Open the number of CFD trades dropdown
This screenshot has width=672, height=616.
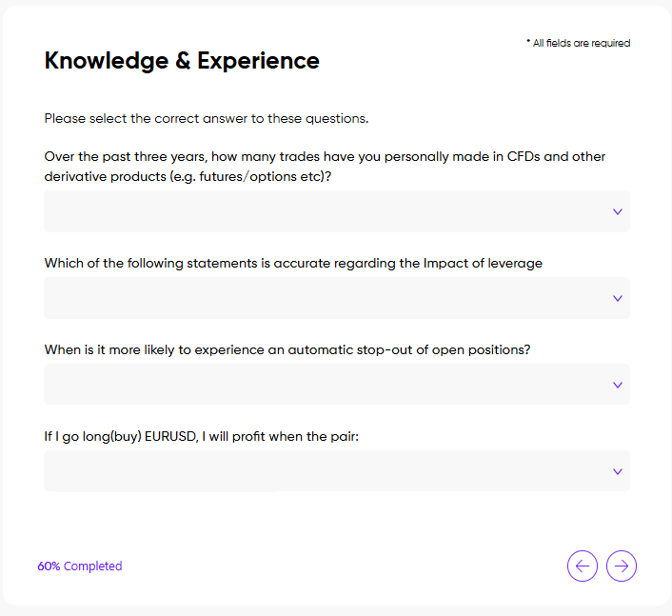[324, 211]
